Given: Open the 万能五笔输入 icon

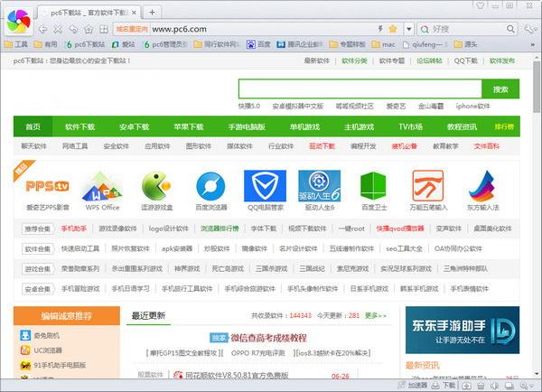Looking at the screenshot, I should (x=428, y=186).
